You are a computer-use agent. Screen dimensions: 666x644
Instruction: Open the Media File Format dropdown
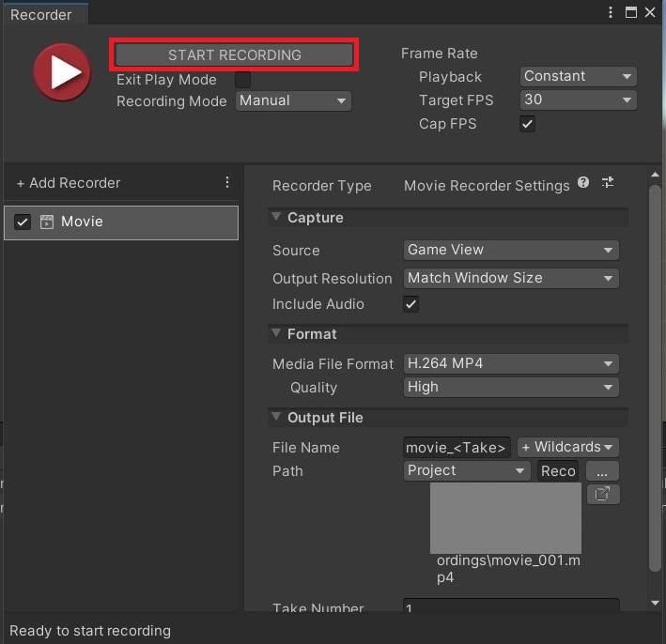coord(511,364)
